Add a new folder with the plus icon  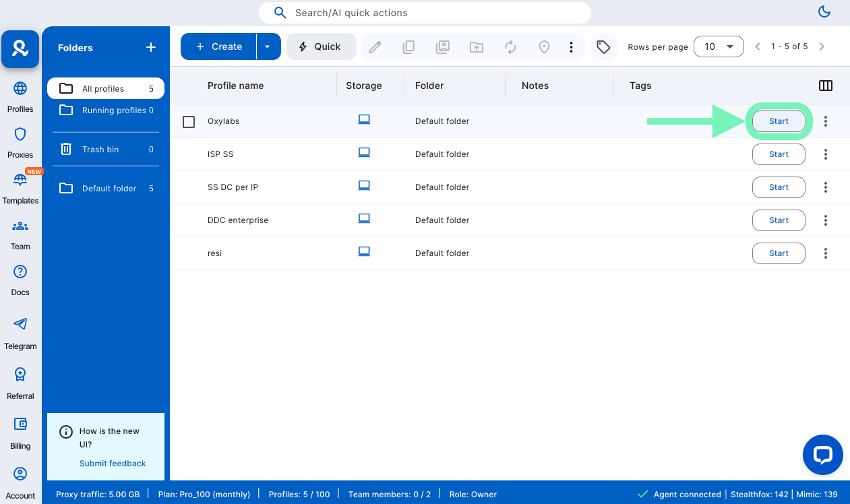151,47
